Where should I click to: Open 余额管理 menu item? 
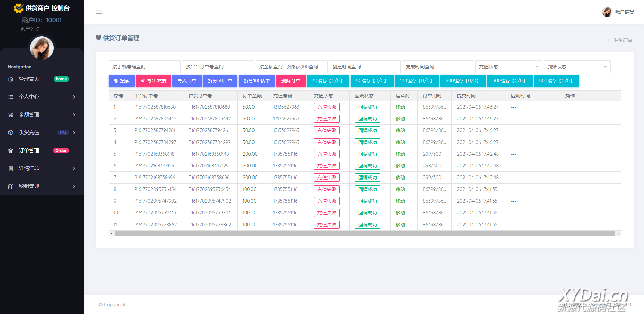[29, 115]
